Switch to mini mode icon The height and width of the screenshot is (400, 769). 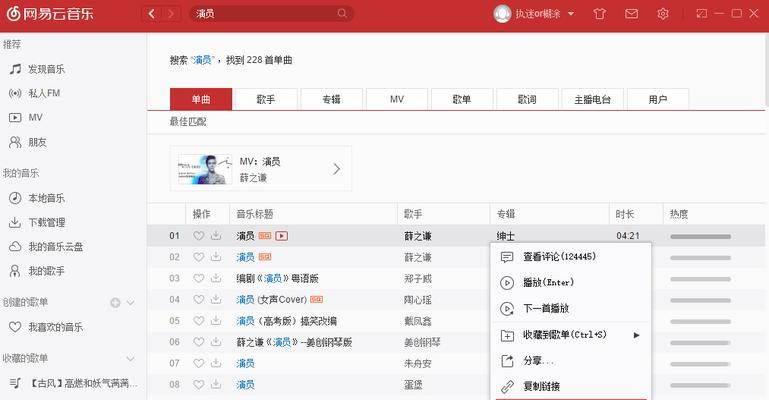702,14
